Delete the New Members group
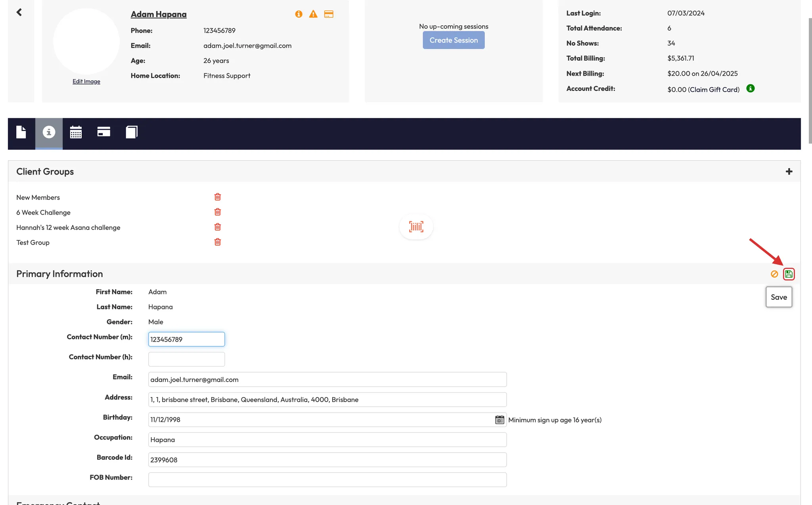Viewport: 812px width, 505px height. (x=218, y=197)
